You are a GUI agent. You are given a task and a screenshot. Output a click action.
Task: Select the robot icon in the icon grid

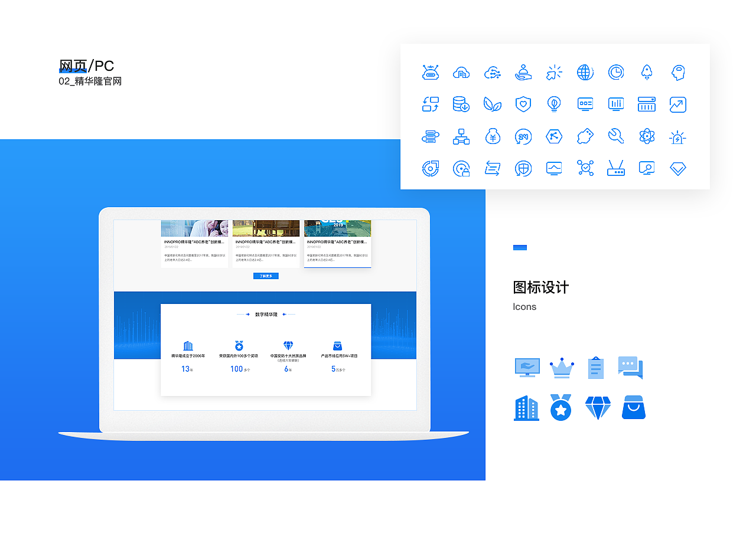point(431,72)
